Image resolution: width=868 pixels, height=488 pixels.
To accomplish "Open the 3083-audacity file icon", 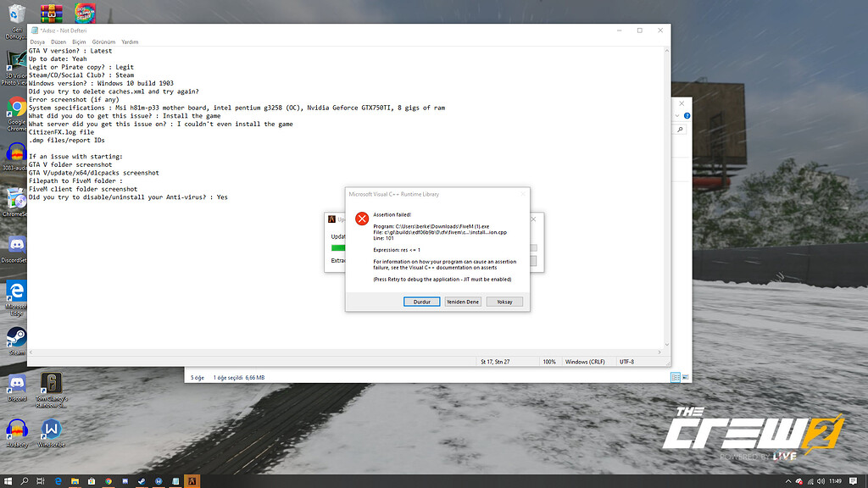I will coord(16,157).
